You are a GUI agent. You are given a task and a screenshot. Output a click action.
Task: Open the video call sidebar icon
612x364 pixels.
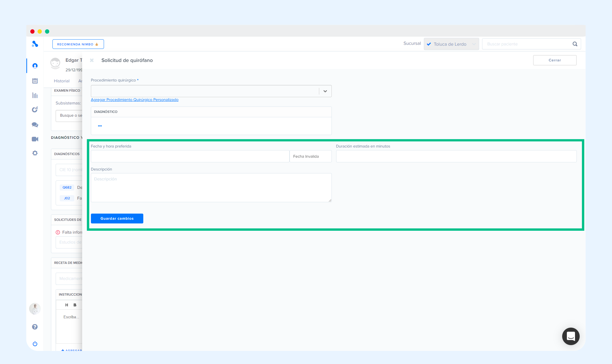(35, 139)
